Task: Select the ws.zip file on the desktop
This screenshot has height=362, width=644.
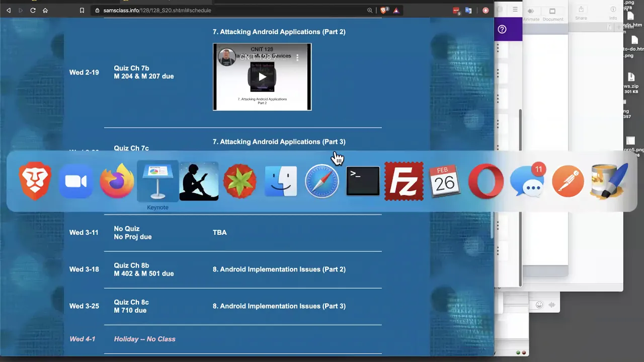Action: (631, 83)
